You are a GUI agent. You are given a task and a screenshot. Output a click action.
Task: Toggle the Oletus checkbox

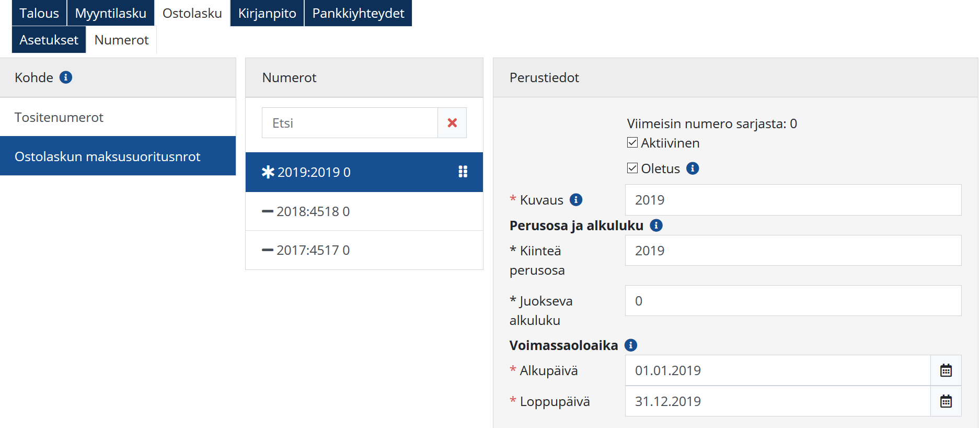[x=632, y=168]
